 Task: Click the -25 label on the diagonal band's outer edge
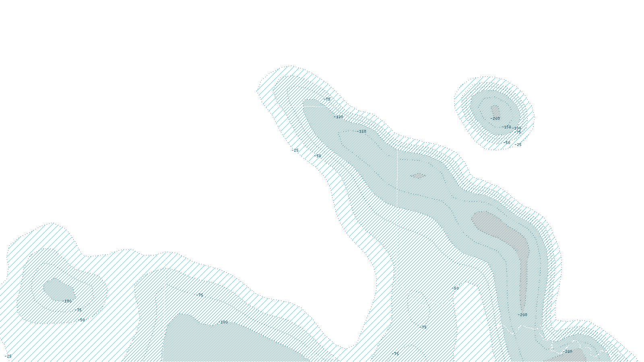coord(295,150)
